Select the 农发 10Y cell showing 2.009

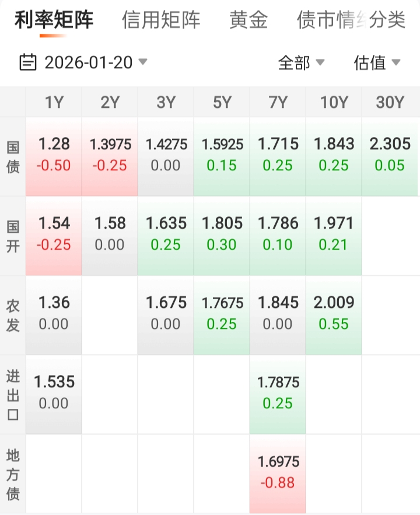click(334, 314)
